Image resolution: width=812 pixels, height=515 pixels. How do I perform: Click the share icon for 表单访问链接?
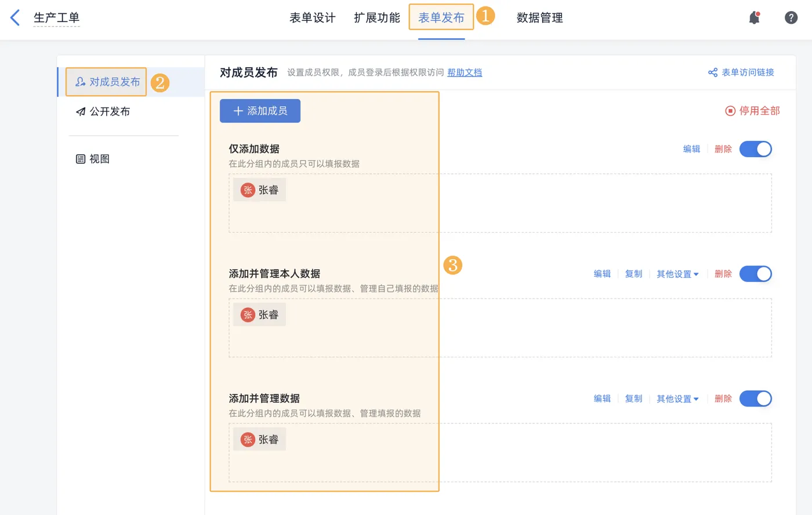click(713, 72)
